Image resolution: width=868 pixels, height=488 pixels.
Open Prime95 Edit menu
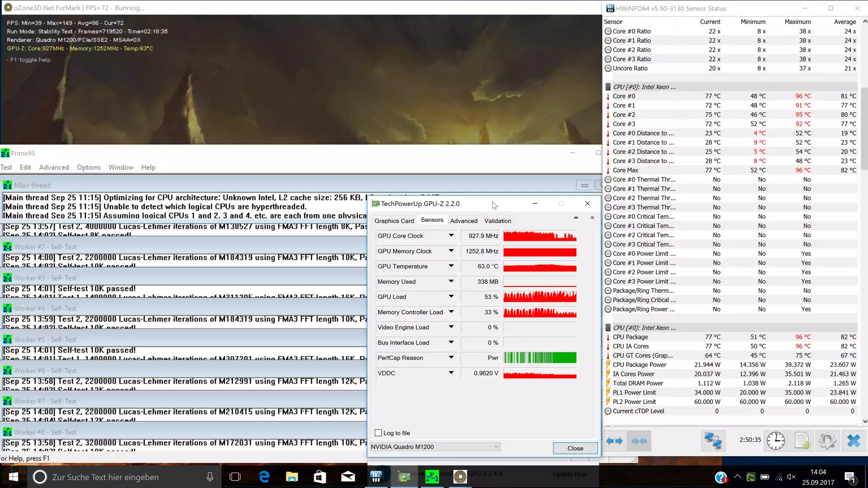click(x=25, y=167)
